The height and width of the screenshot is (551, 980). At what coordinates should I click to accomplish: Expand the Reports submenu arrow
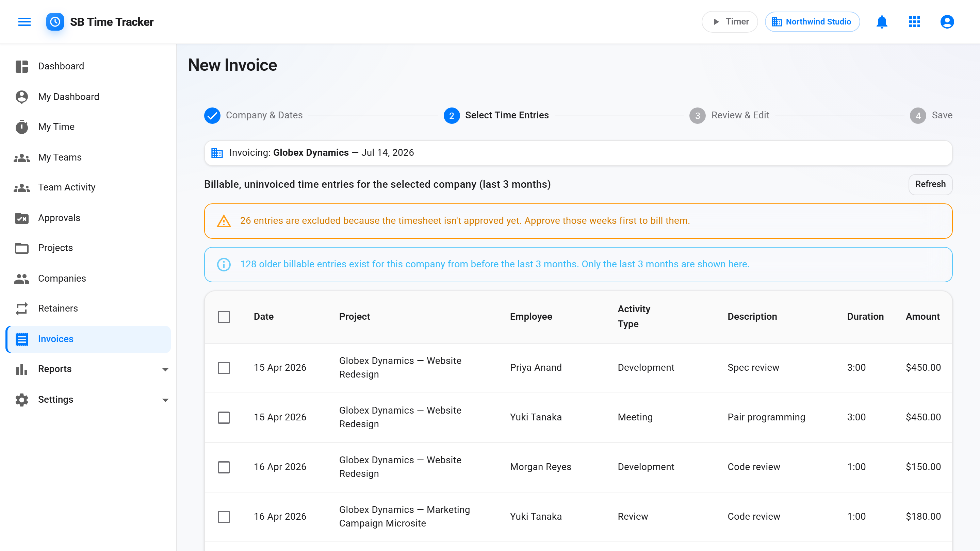(165, 369)
